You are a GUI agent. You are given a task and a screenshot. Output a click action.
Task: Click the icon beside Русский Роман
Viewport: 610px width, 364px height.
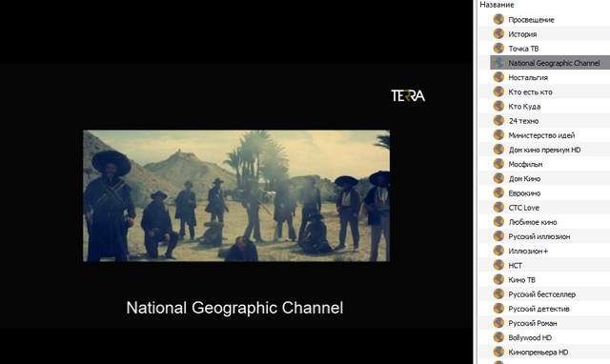pyautogui.click(x=498, y=322)
